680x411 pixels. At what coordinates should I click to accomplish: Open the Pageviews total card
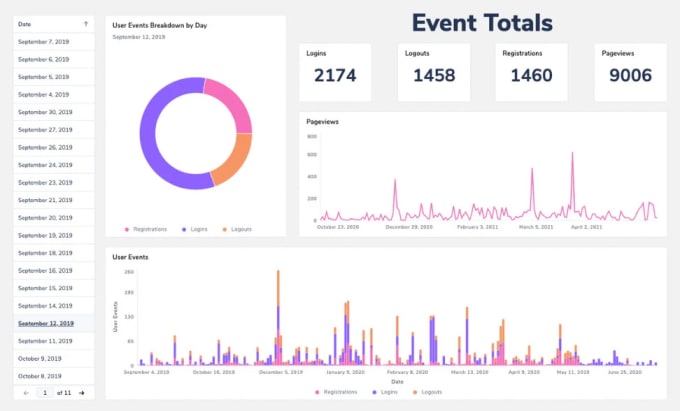tap(631, 72)
